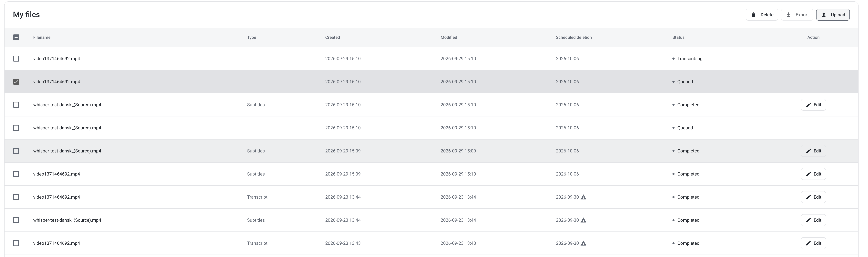Click the Delete button with trash icon
Screen dimensions: 868x257
click(x=762, y=15)
